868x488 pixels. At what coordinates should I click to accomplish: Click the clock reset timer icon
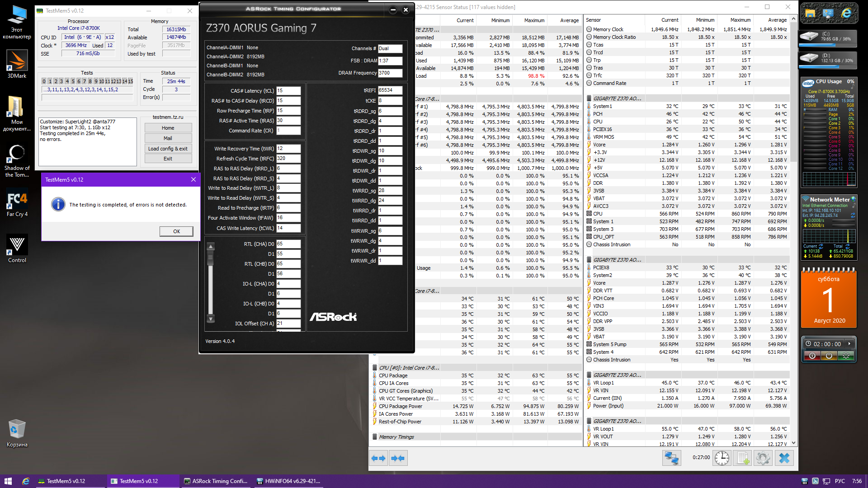click(x=722, y=458)
